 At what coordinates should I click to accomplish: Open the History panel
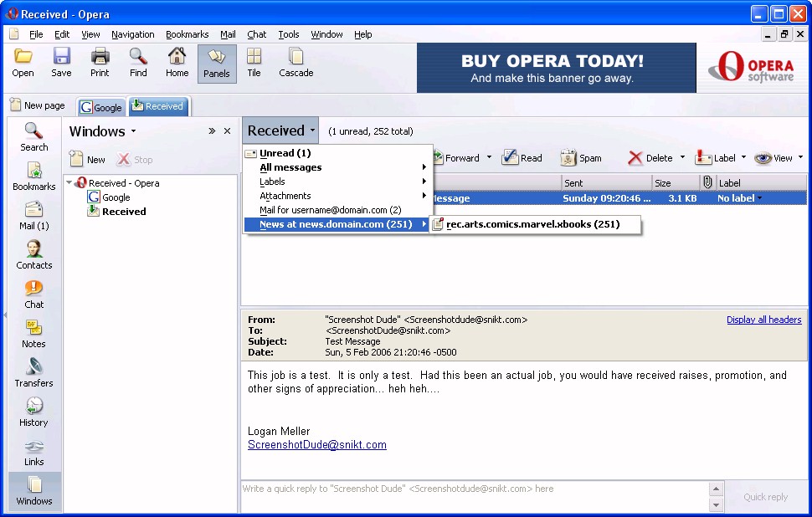pos(34,412)
